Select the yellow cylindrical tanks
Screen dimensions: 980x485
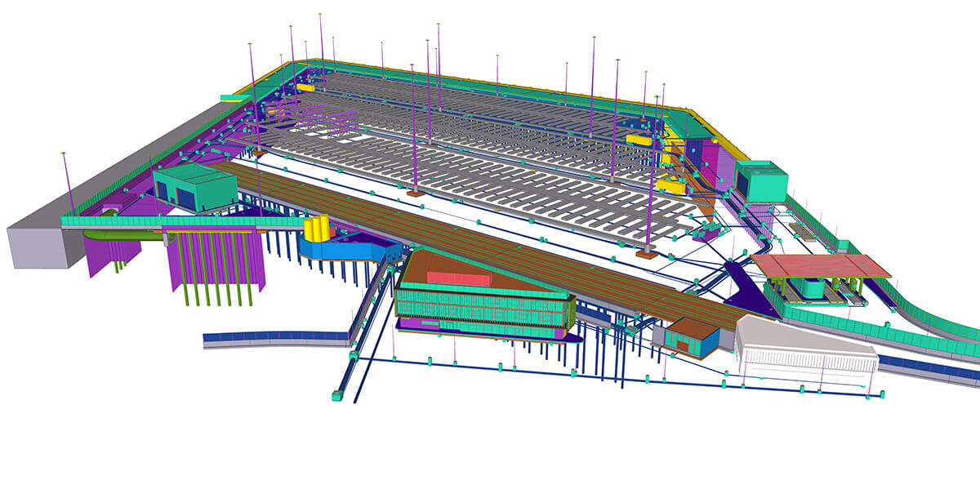point(315,228)
